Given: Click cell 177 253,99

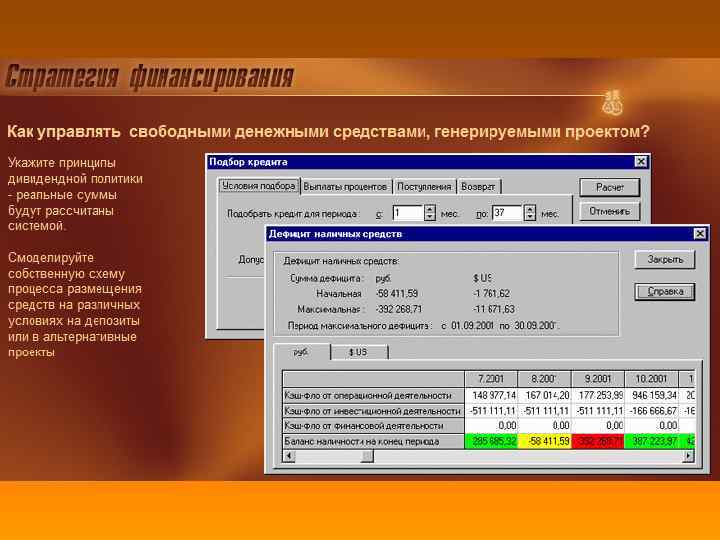Looking at the screenshot, I should pos(598,395).
